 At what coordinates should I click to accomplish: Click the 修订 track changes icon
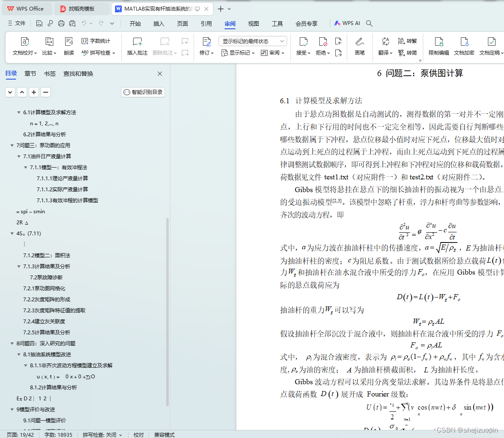(x=206, y=41)
